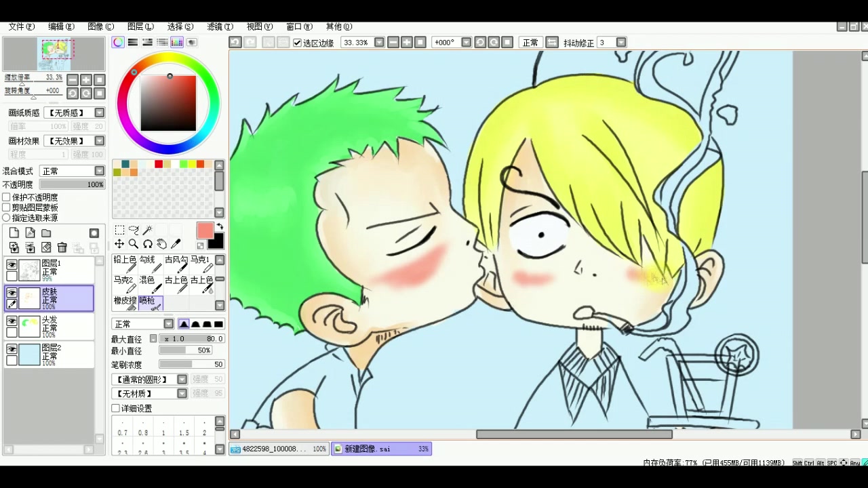
Task: Flip the canvas view horizontally
Action: (x=551, y=43)
